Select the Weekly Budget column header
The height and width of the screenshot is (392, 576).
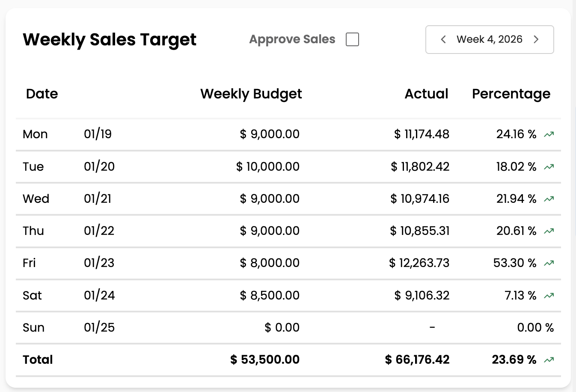click(x=251, y=94)
